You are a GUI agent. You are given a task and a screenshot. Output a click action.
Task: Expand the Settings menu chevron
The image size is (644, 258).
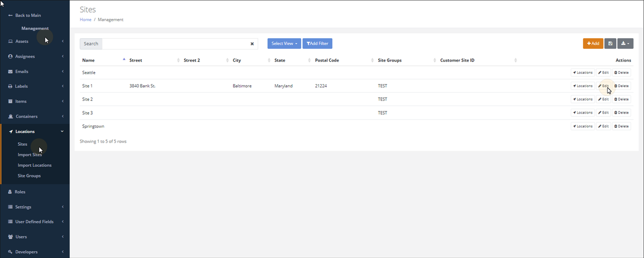(63, 207)
